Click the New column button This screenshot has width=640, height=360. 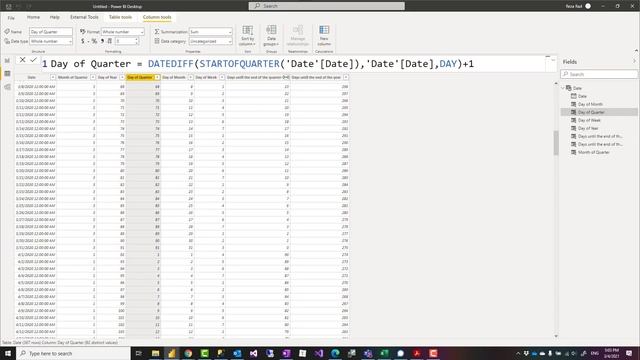[324, 36]
